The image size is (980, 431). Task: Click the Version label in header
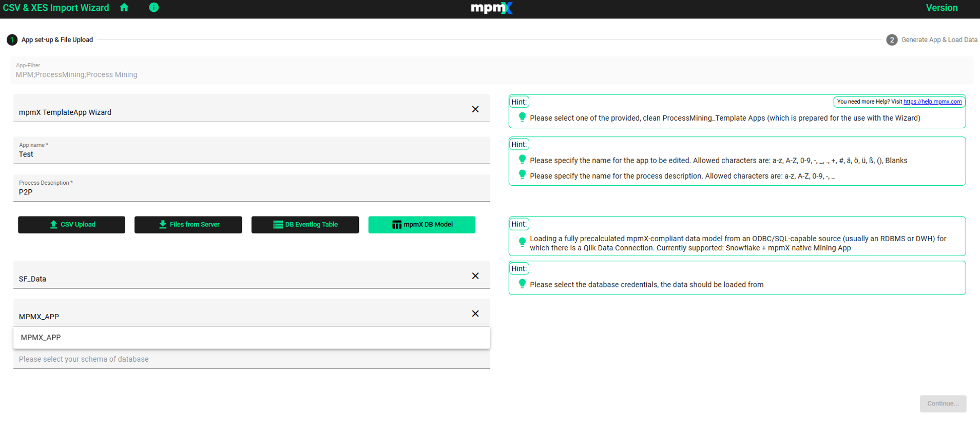[x=941, y=8]
